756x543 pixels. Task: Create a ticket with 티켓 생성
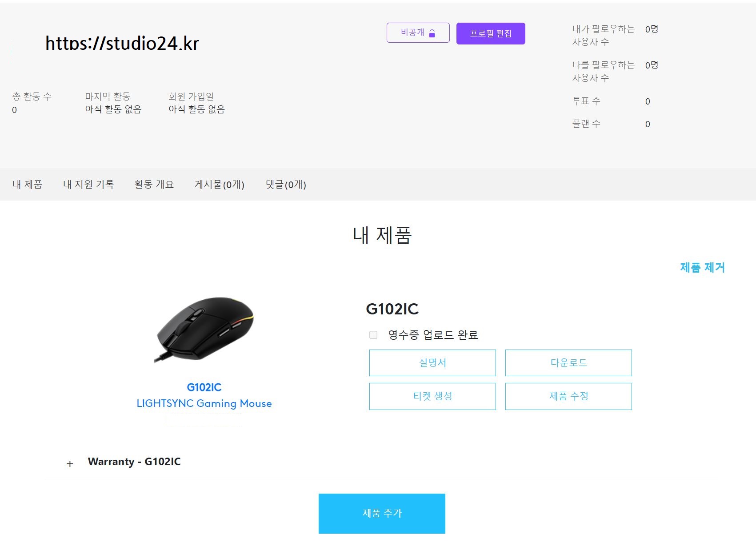pyautogui.click(x=432, y=396)
